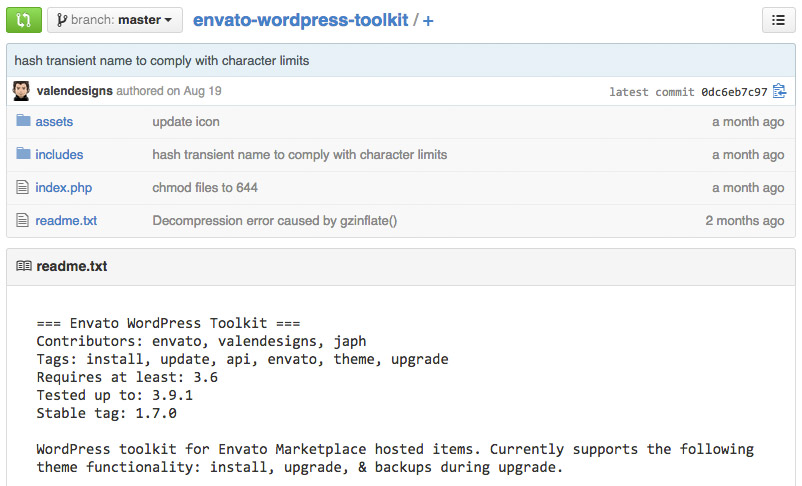
Task: Click 'authored on Aug 19' text
Action: click(169, 91)
